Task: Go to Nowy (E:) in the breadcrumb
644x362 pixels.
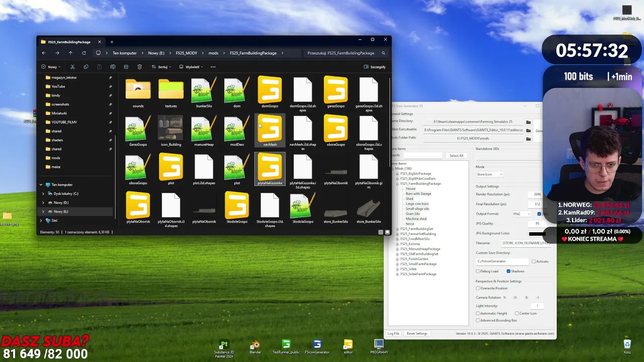Action: click(x=156, y=53)
